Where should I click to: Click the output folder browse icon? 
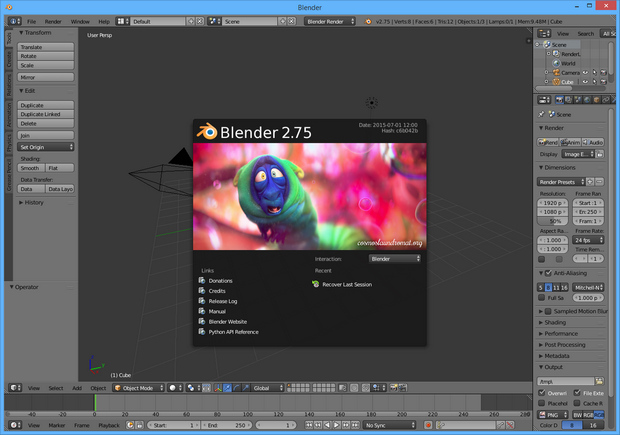click(x=599, y=381)
